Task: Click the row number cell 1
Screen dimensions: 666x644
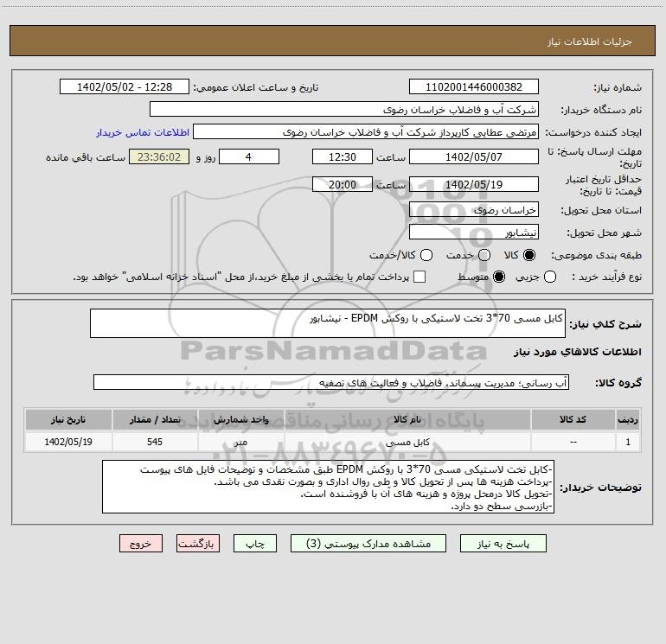Action: click(x=628, y=442)
